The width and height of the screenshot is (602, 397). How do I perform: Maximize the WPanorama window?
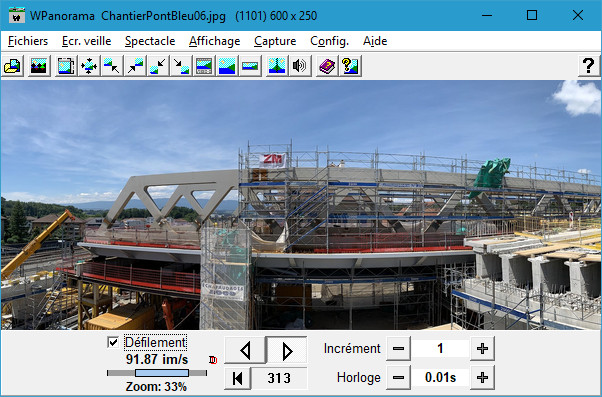coord(532,15)
